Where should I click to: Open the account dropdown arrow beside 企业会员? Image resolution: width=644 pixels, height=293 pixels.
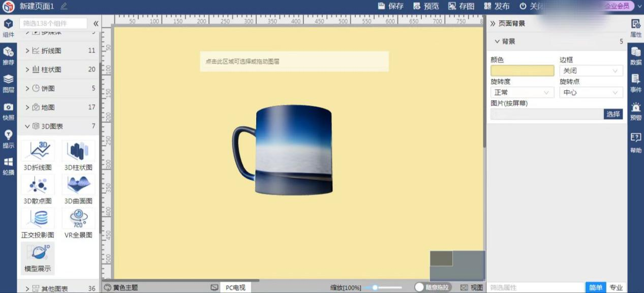click(638, 6)
